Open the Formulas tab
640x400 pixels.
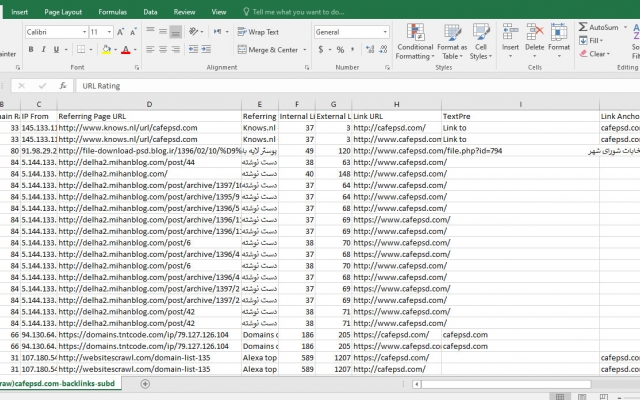coord(113,12)
